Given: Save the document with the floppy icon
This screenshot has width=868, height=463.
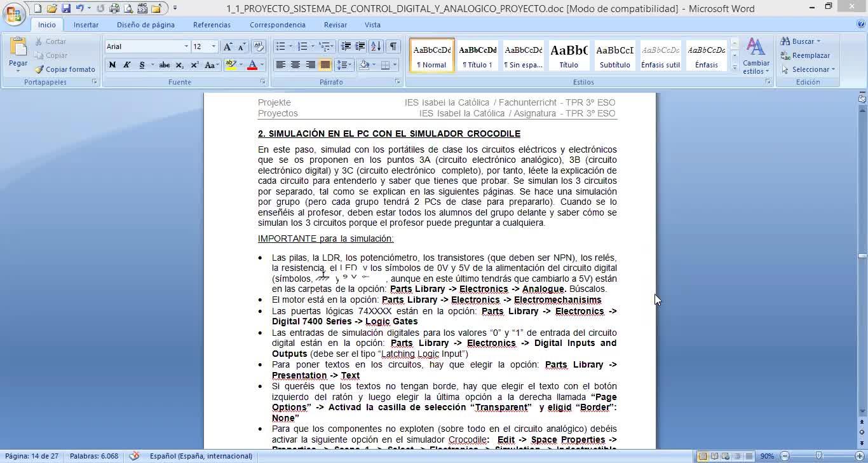Looking at the screenshot, I should coord(66,9).
